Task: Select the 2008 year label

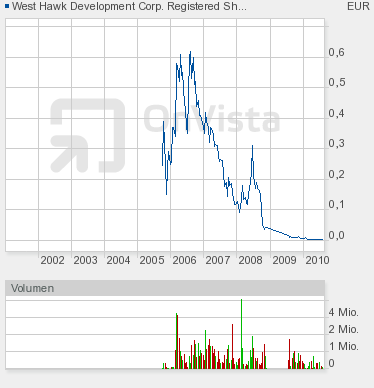Action: (250, 260)
